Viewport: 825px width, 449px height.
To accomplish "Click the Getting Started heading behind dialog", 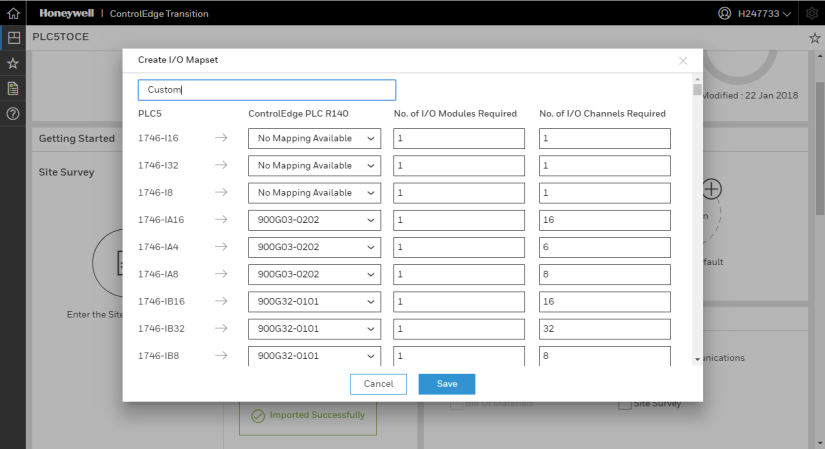I will coord(77,138).
